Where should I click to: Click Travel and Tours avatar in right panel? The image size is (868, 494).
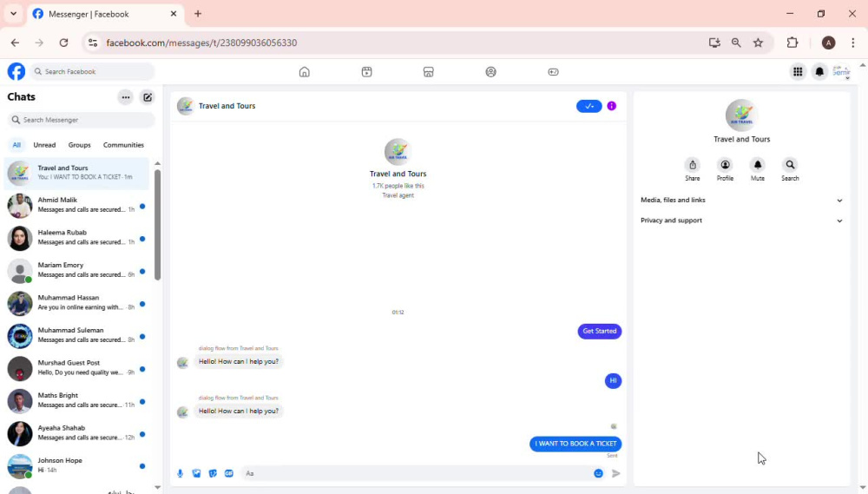click(x=741, y=115)
